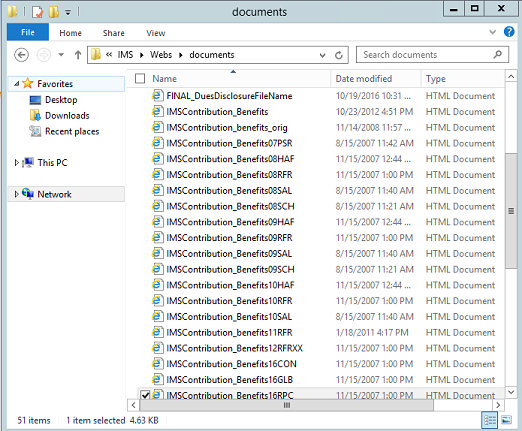The image size is (522, 431).
Task: Click the Properties quick access icon
Action: click(x=38, y=12)
